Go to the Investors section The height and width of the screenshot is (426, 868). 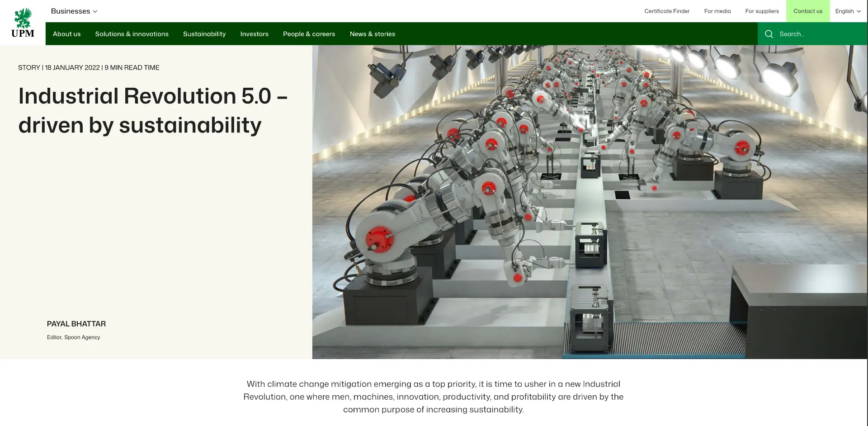click(254, 34)
